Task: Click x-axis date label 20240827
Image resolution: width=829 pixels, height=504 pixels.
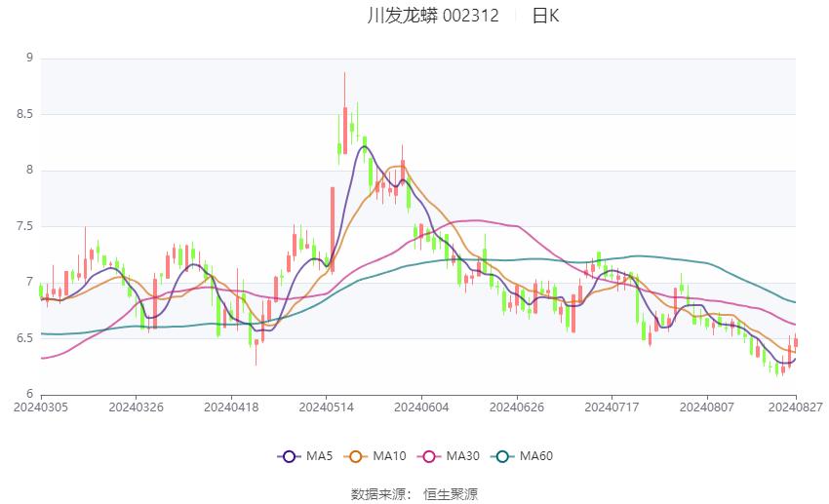Action: point(795,407)
